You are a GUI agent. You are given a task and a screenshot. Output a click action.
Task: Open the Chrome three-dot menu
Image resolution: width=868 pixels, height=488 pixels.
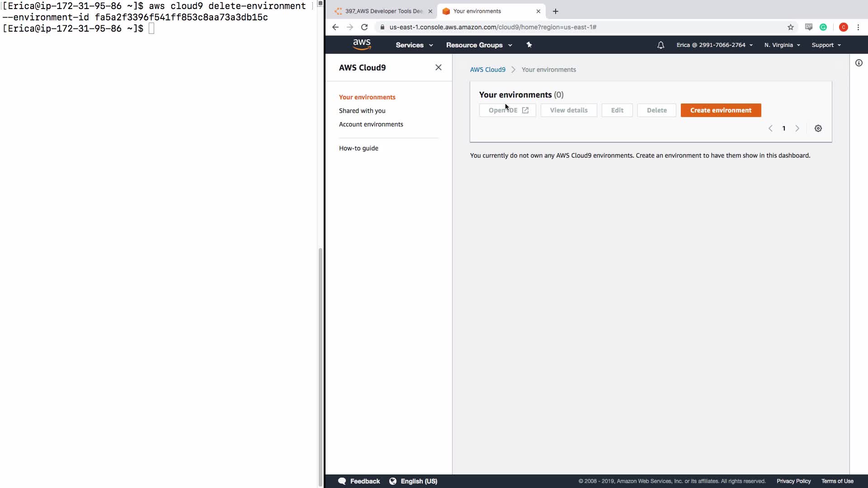point(858,27)
